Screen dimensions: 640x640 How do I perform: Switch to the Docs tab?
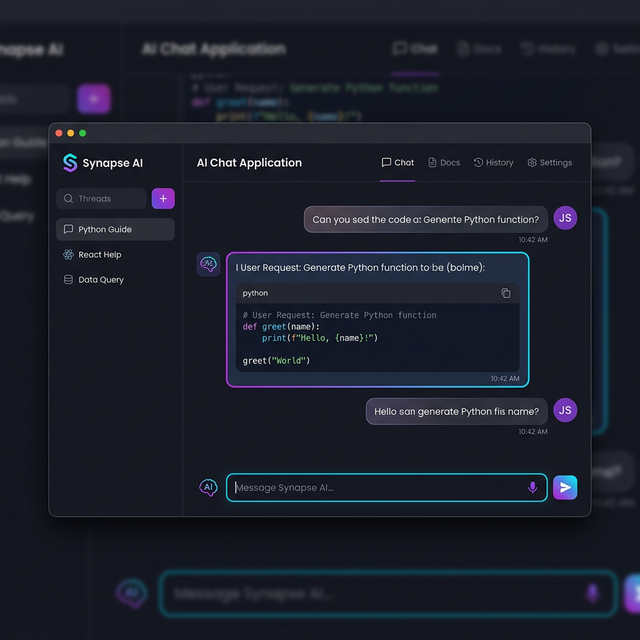tap(444, 163)
